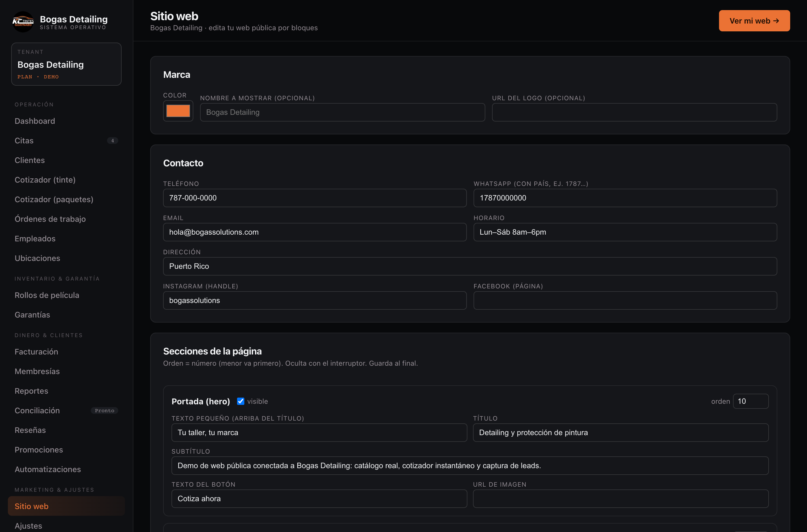Click the hero Título field
807x532 pixels.
(621, 433)
